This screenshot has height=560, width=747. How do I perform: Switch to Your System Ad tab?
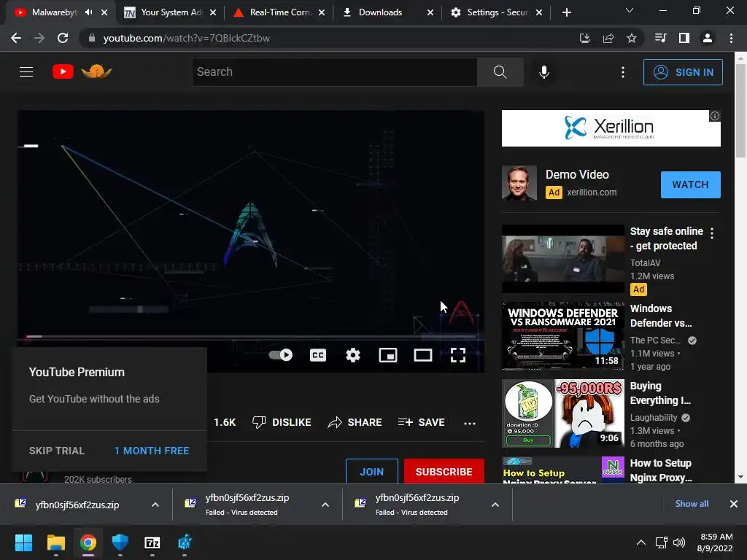point(171,12)
